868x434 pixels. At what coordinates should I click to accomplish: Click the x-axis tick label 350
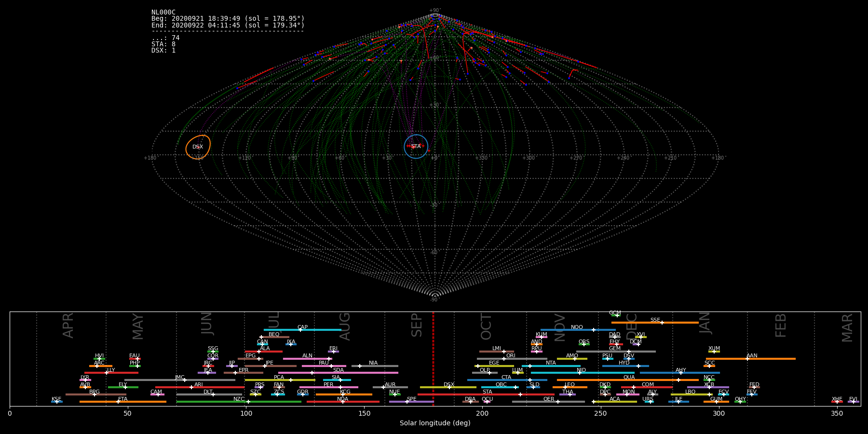pos(837,413)
